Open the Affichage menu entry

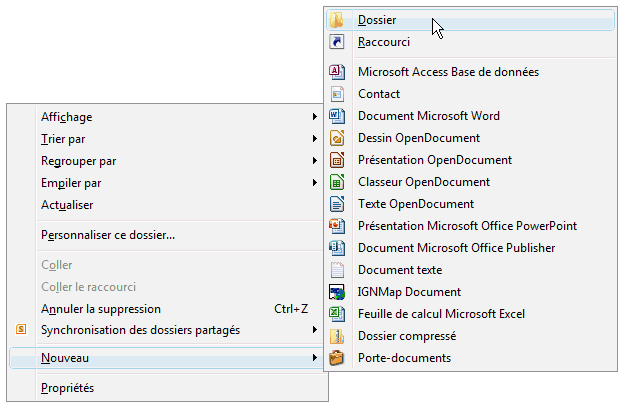(x=167, y=117)
